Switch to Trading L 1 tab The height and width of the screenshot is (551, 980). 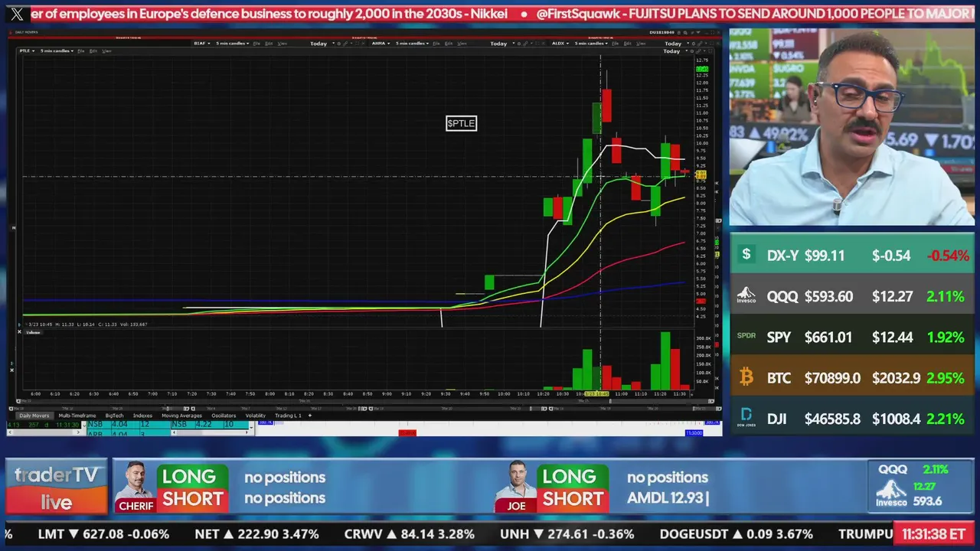pyautogui.click(x=288, y=416)
